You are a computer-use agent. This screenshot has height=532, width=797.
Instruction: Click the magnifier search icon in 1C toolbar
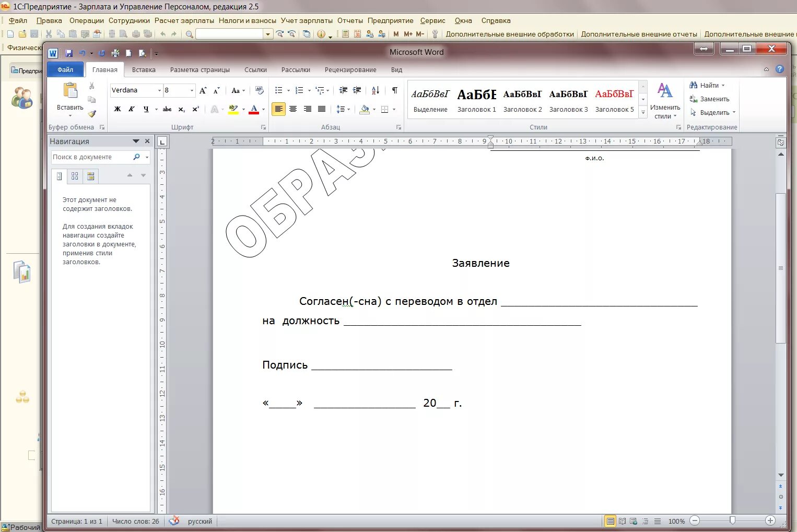tap(190, 34)
